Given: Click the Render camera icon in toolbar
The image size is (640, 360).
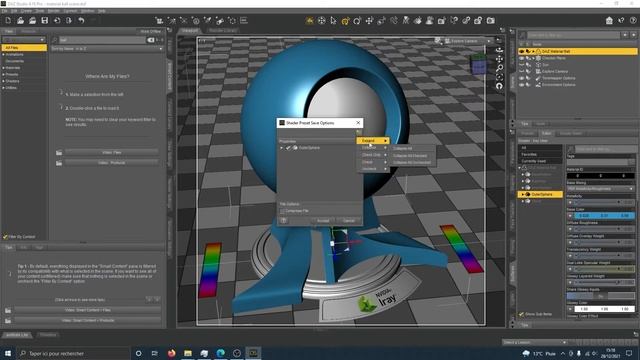Looking at the screenshot, I should pos(491,21).
